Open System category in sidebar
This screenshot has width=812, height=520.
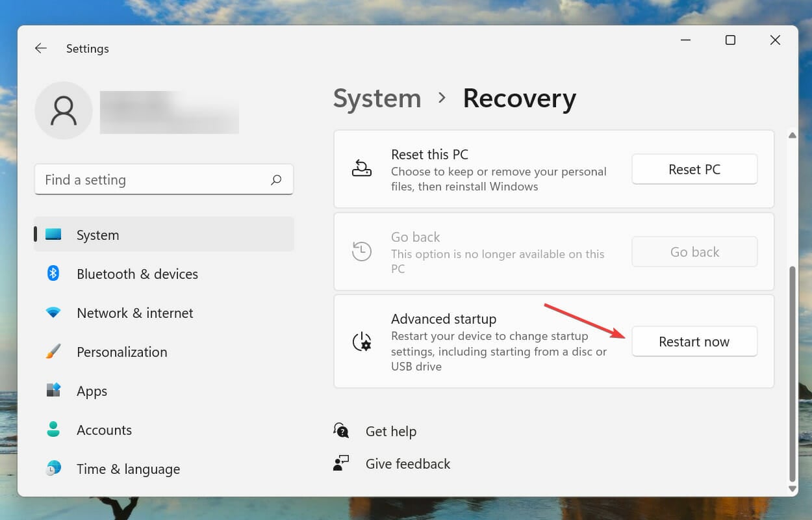pyautogui.click(x=164, y=235)
